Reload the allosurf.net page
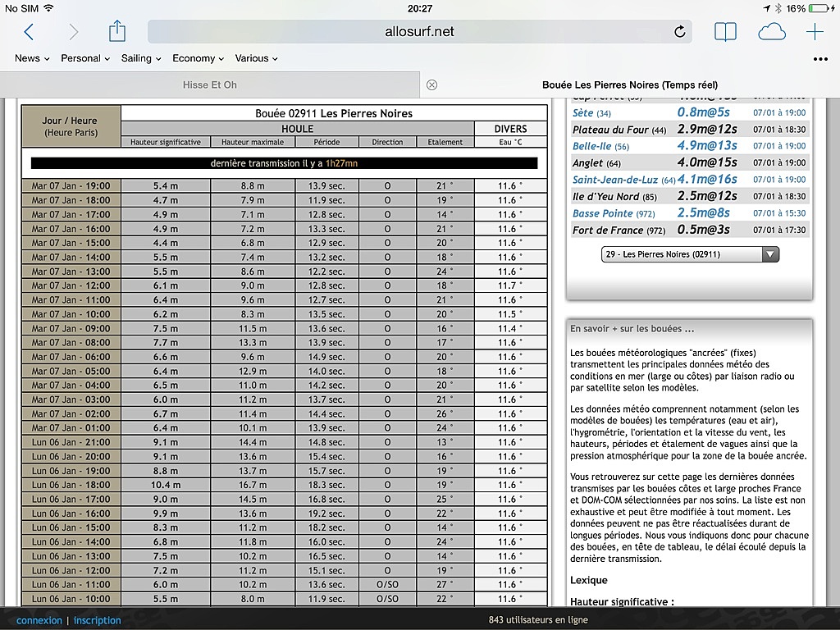 (679, 32)
